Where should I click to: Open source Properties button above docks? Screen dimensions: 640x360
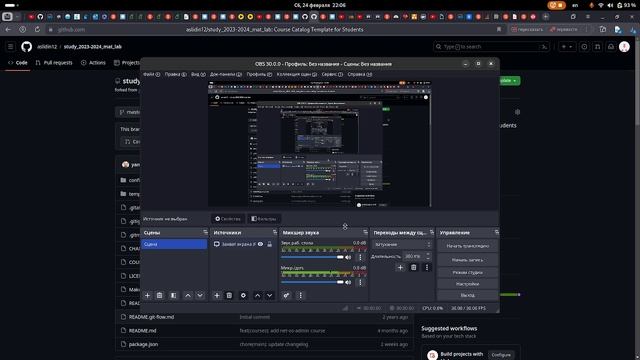[228, 219]
